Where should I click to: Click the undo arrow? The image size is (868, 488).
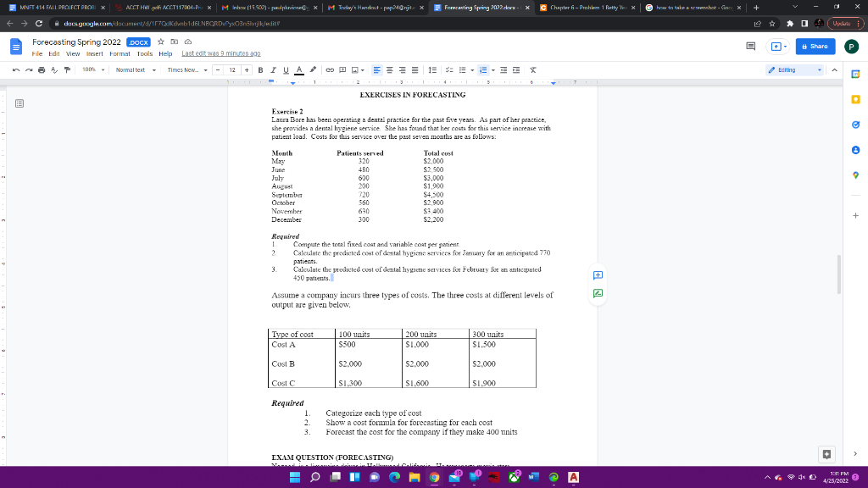(x=17, y=69)
